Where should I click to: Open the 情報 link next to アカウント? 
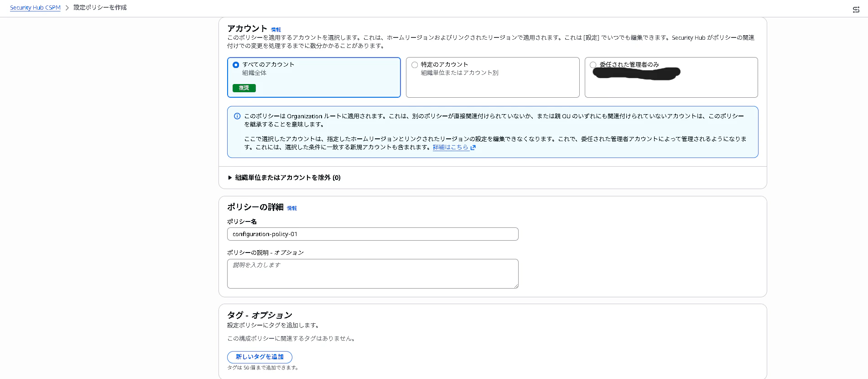[x=276, y=30]
